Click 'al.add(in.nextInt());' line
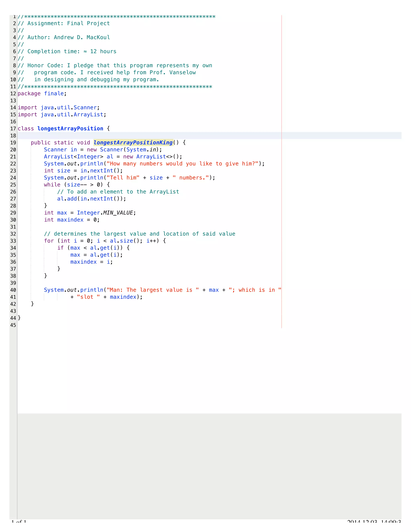Screen dimensions: 411x532 click(92, 199)
